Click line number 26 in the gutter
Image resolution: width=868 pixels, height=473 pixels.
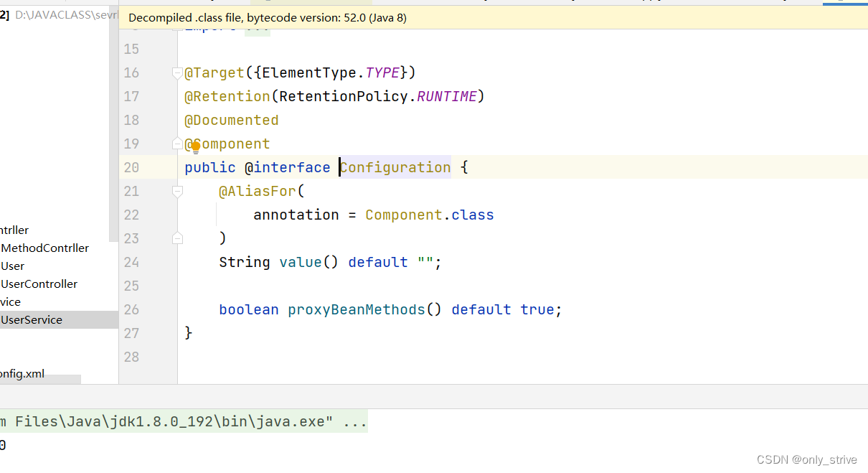[131, 309]
